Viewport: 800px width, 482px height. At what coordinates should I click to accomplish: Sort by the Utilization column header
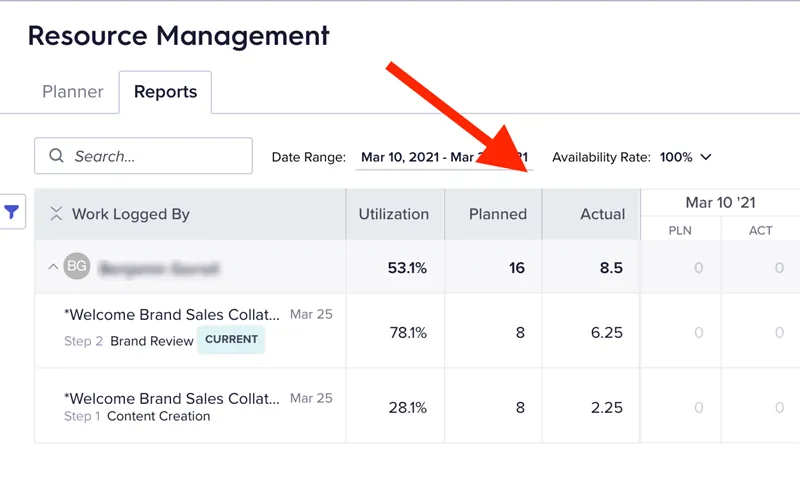394,214
